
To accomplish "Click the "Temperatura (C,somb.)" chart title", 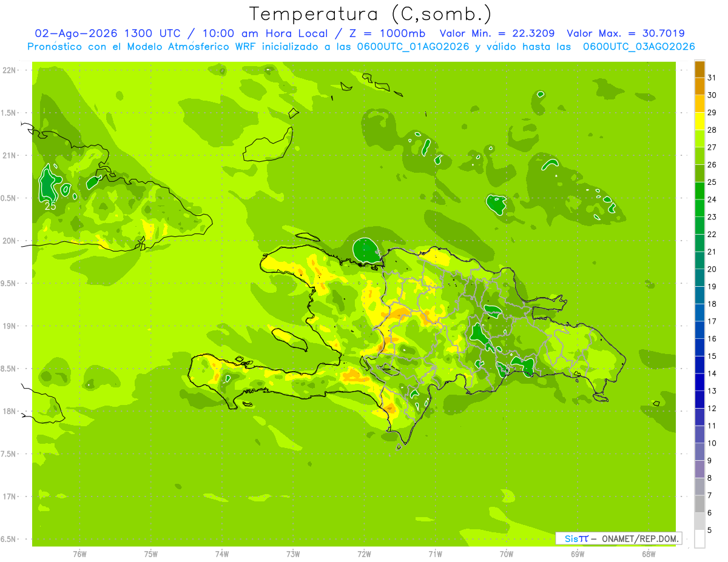I will coord(371,14).
